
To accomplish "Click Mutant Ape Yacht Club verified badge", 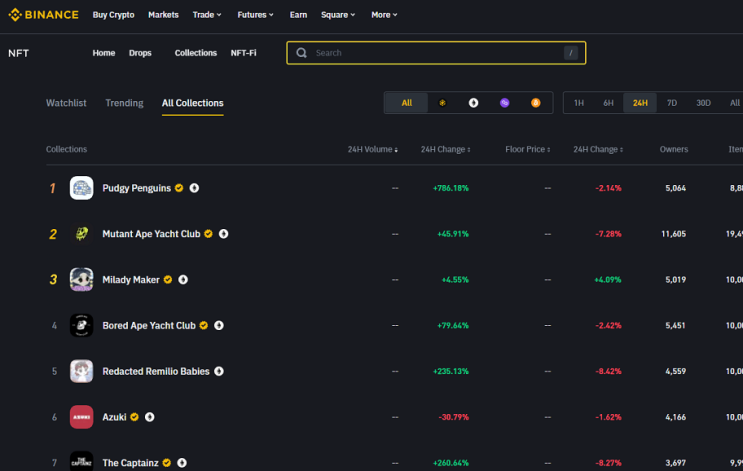I will 208,234.
